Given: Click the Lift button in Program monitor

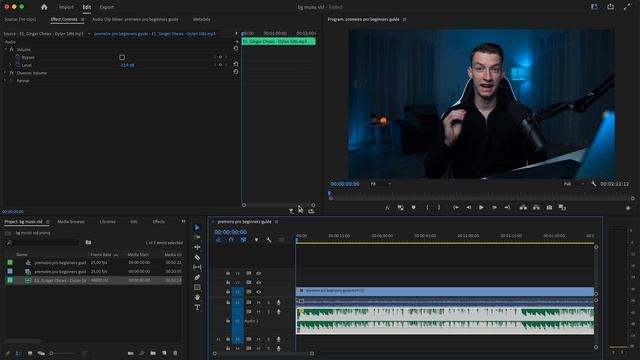Looking at the screenshot, I should tap(523, 208).
